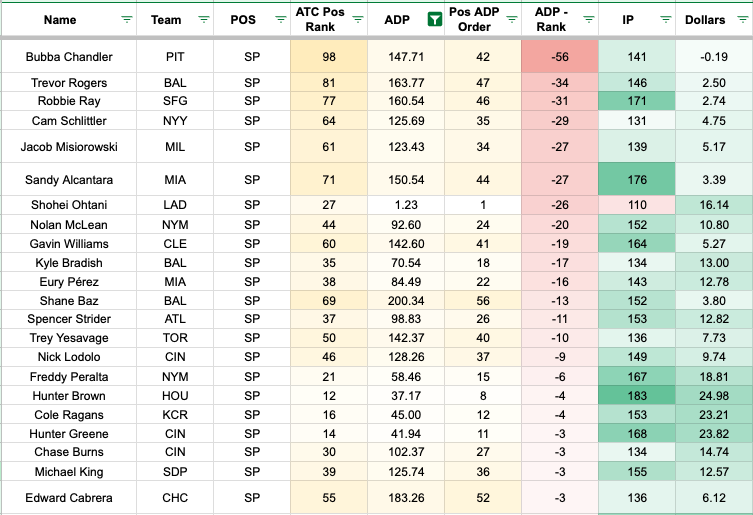Select the Shohei Ohtani name cell

69,204
